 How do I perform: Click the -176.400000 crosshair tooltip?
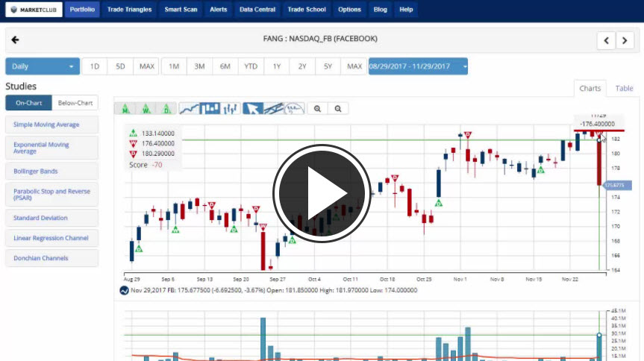coord(598,124)
